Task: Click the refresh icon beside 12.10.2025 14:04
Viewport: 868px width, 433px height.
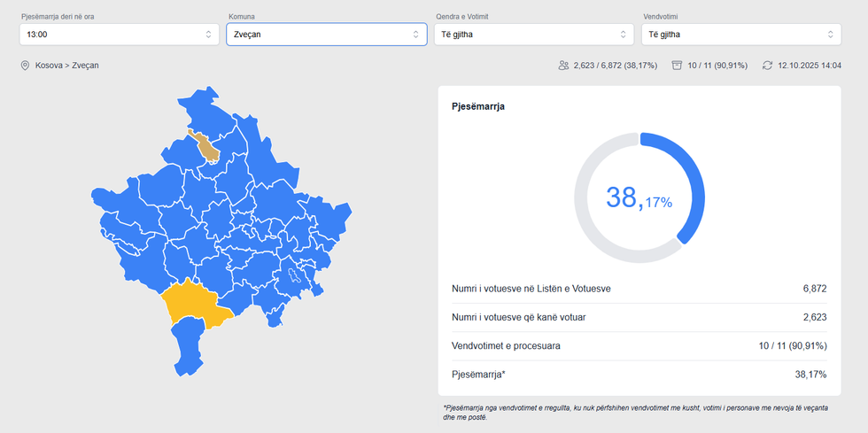Action: [767, 66]
